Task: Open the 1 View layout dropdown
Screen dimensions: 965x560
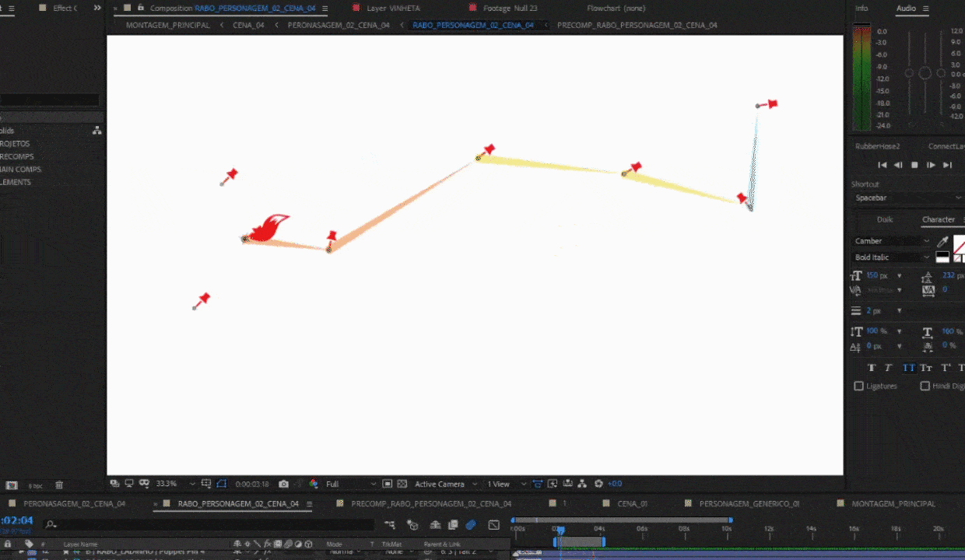Action: coord(507,484)
